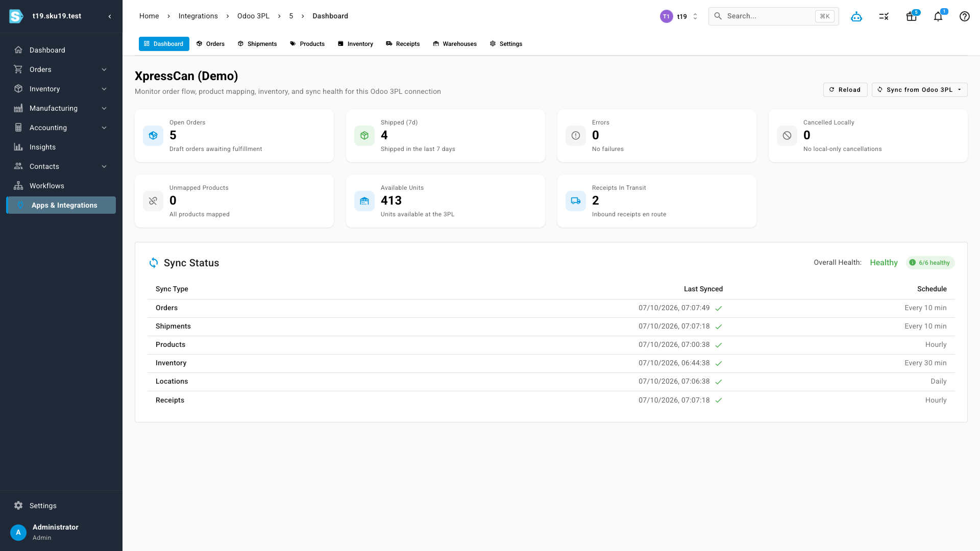This screenshot has width=980, height=551.
Task: Click the Available Units value 413
Action: [391, 201]
